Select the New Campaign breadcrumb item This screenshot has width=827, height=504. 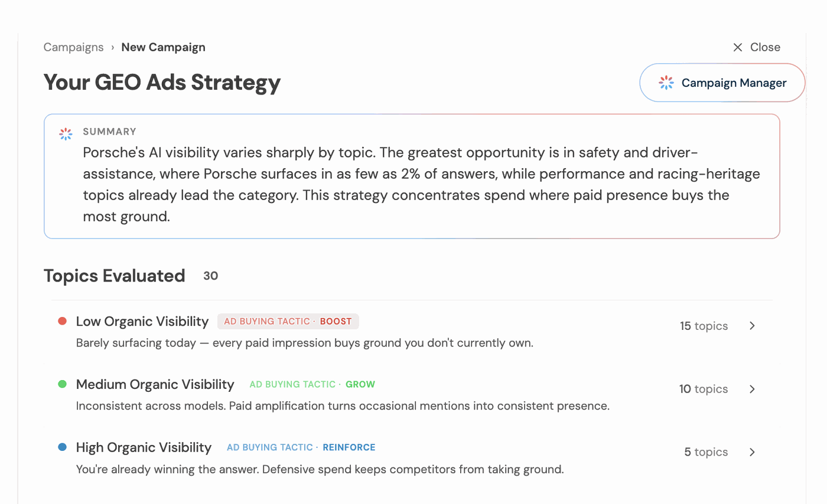(x=164, y=47)
